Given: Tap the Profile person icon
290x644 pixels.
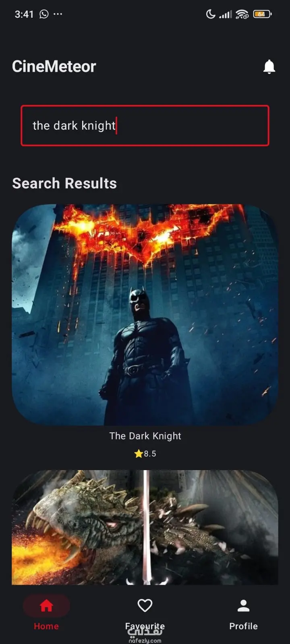Looking at the screenshot, I should (243, 605).
